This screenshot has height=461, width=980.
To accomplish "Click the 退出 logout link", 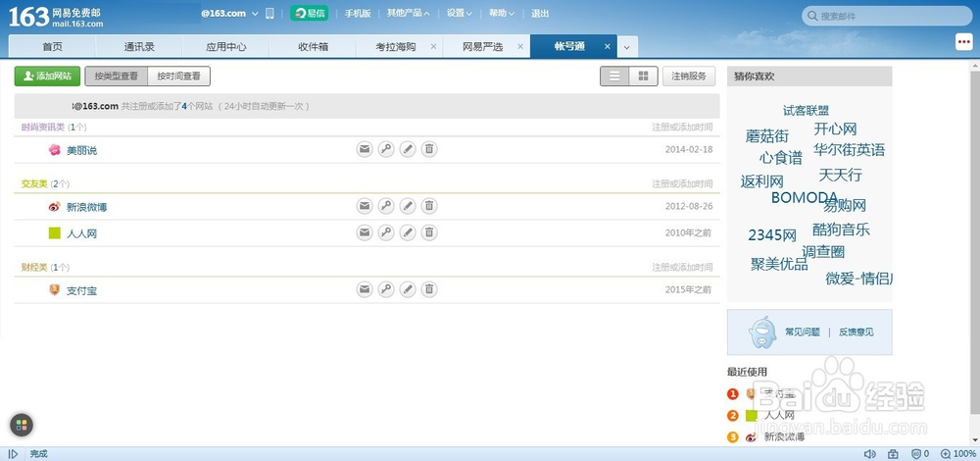I will click(x=540, y=13).
